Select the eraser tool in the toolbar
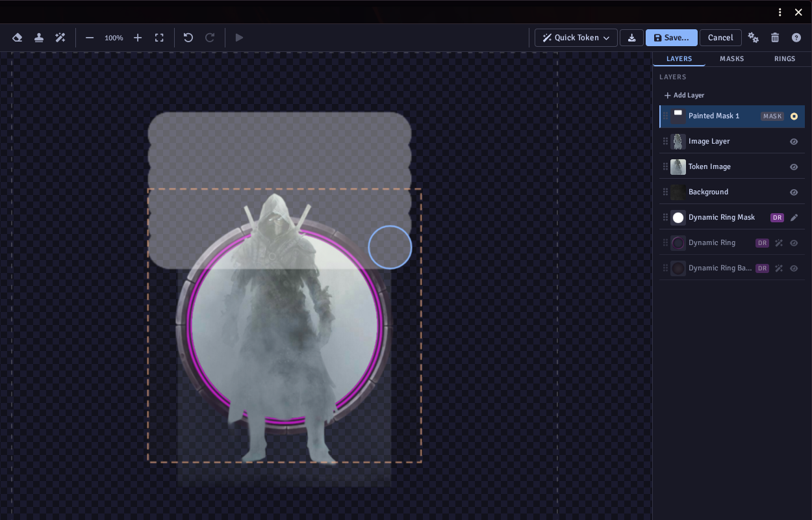Viewport: 812px width, 520px height. (18, 38)
